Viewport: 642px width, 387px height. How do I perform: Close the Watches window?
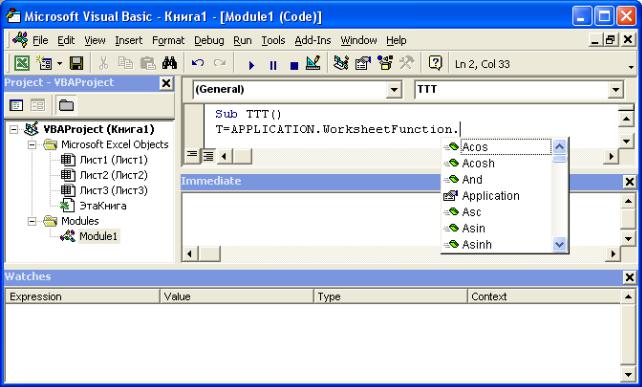[630, 277]
